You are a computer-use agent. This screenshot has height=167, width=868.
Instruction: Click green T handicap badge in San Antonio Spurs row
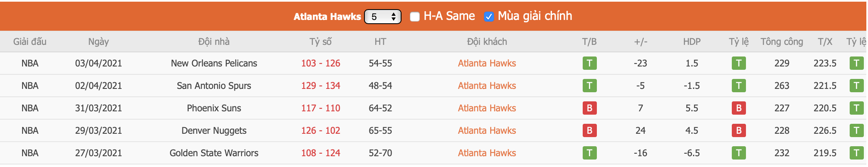click(x=738, y=86)
